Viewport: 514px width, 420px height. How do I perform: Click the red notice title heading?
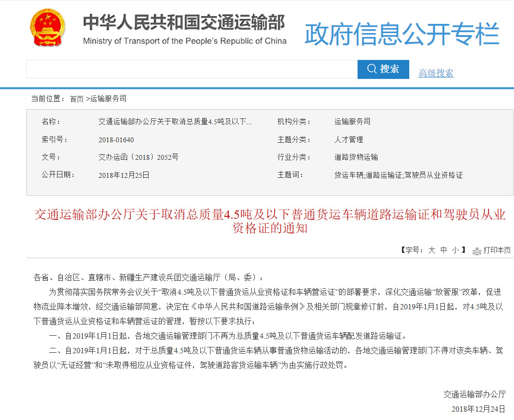(x=270, y=221)
